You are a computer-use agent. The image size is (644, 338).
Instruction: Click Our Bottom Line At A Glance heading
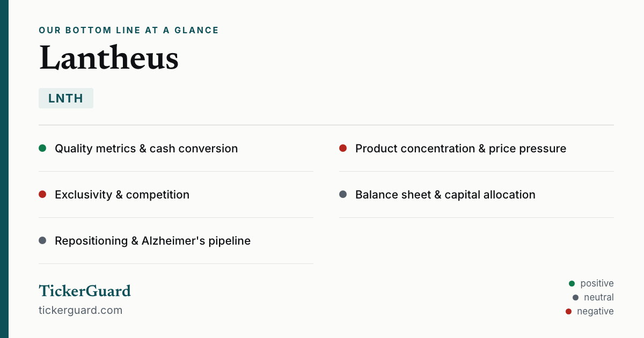pos(129,31)
